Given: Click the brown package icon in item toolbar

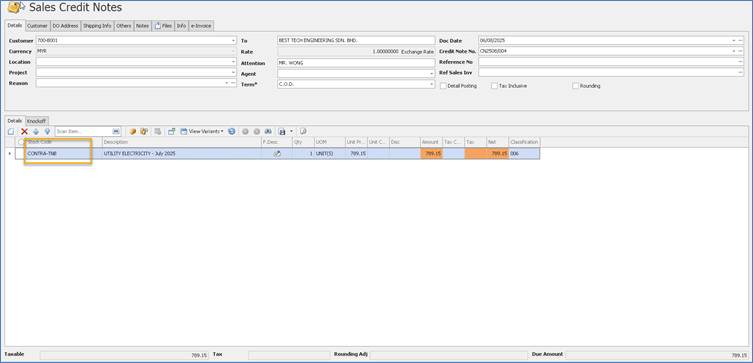Looking at the screenshot, I should [133, 131].
